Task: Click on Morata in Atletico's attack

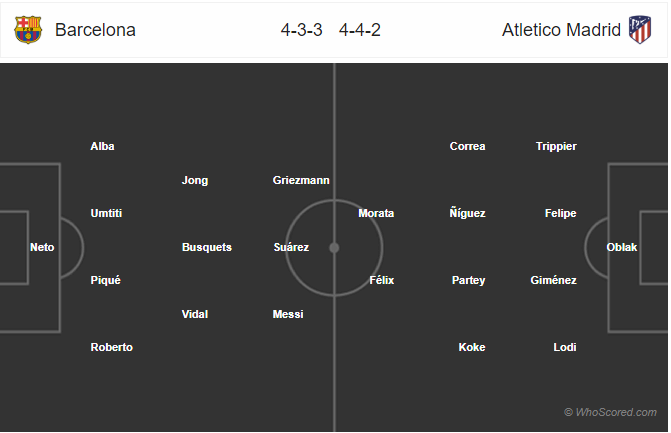Action: point(376,213)
